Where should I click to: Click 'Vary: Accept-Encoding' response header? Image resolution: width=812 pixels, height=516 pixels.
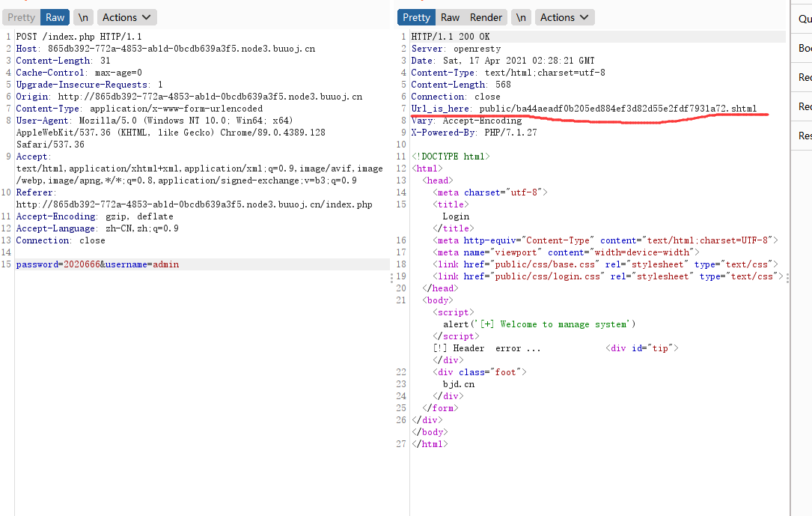466,120
